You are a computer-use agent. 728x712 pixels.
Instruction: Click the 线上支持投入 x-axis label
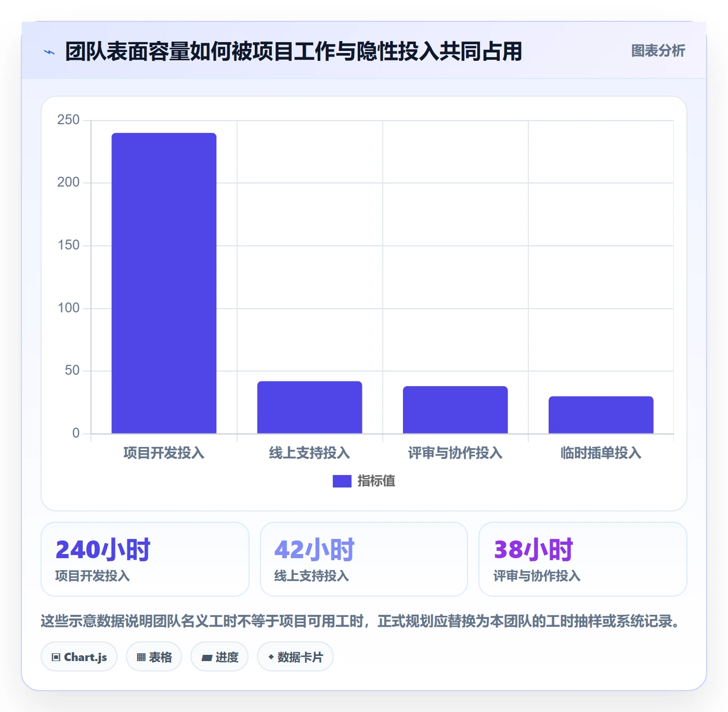(309, 453)
